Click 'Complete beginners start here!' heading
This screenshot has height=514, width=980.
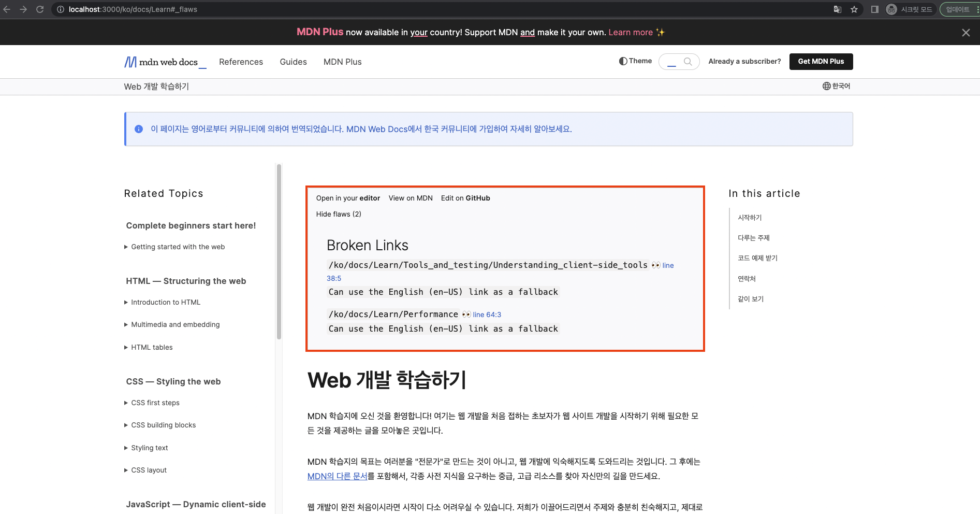(x=191, y=225)
